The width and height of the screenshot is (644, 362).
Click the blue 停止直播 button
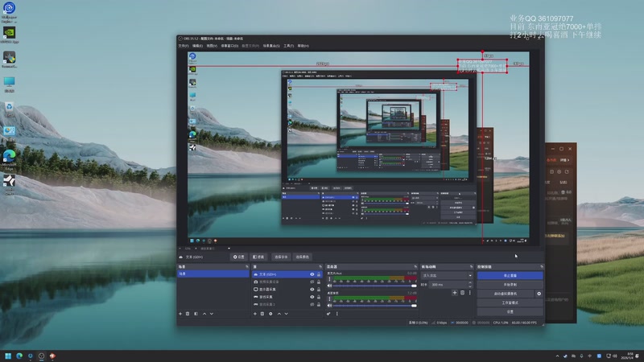click(510, 275)
